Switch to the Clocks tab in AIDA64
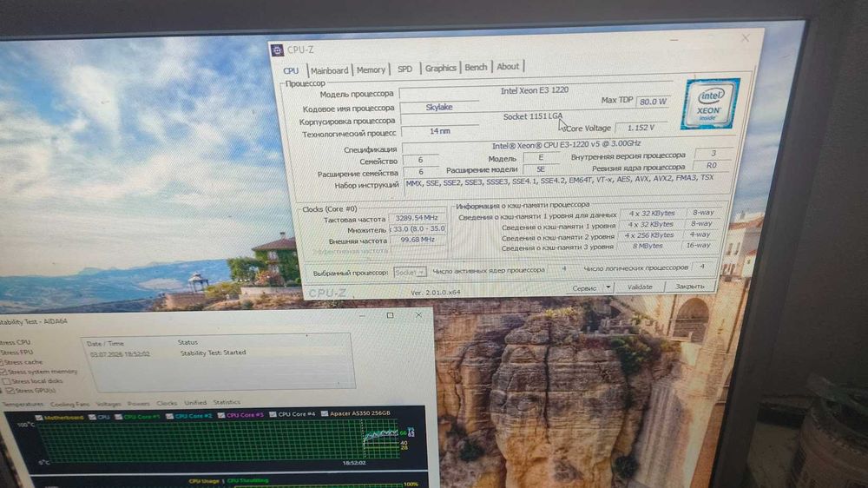Image resolution: width=868 pixels, height=488 pixels. coord(167,403)
